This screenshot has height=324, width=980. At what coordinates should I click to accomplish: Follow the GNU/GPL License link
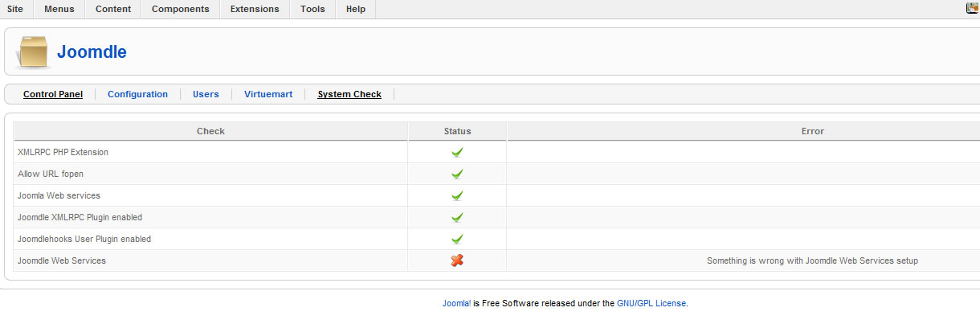(651, 303)
